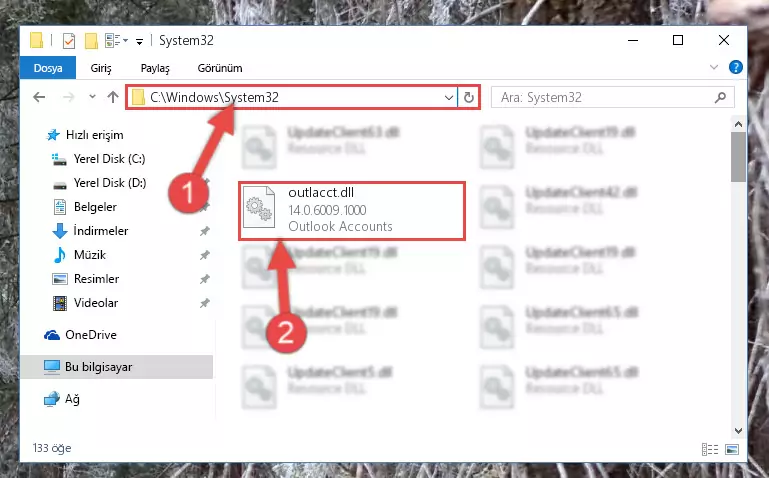Open recent locations dropdown arrow

tap(92, 97)
